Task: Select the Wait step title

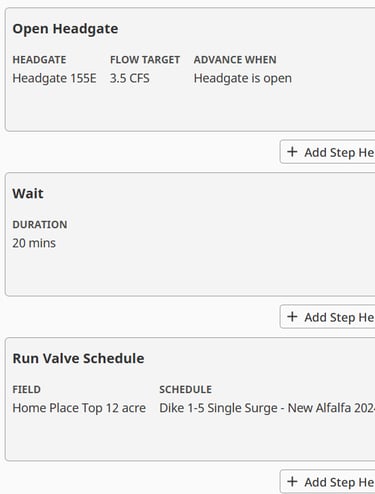Action: coord(28,193)
